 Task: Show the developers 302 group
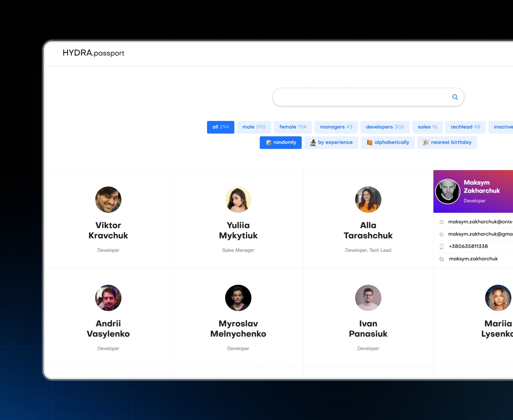(x=385, y=127)
